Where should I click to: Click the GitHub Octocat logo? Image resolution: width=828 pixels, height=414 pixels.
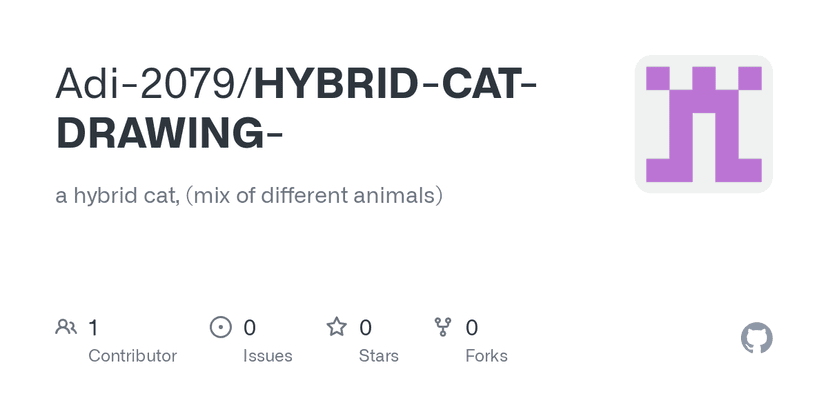coord(757,338)
